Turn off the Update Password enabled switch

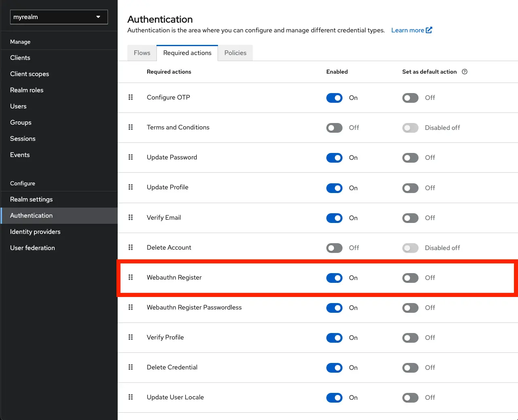(334, 157)
